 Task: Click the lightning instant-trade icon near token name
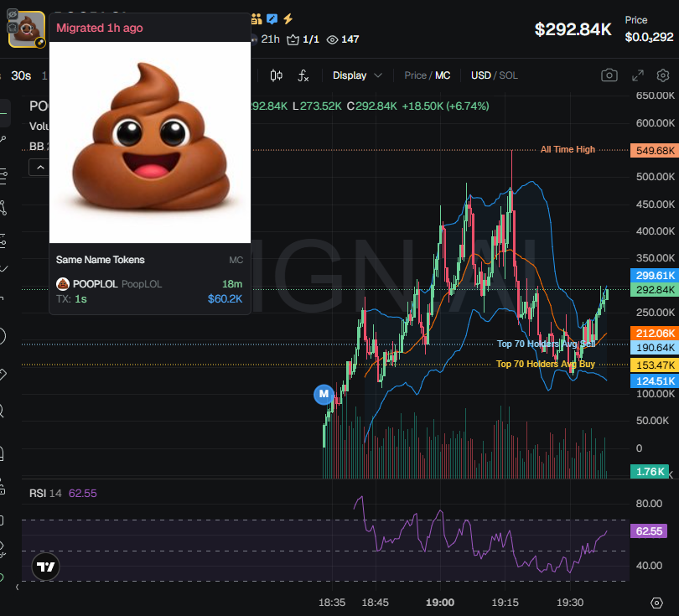click(288, 18)
